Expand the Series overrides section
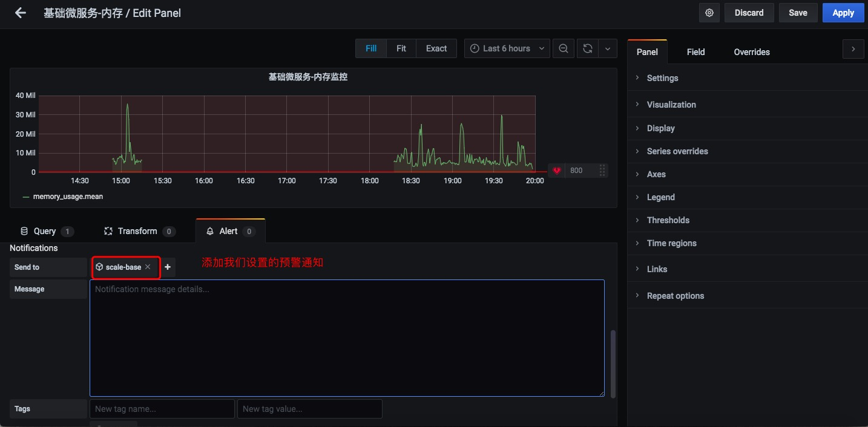This screenshot has height=427, width=868. (x=748, y=151)
